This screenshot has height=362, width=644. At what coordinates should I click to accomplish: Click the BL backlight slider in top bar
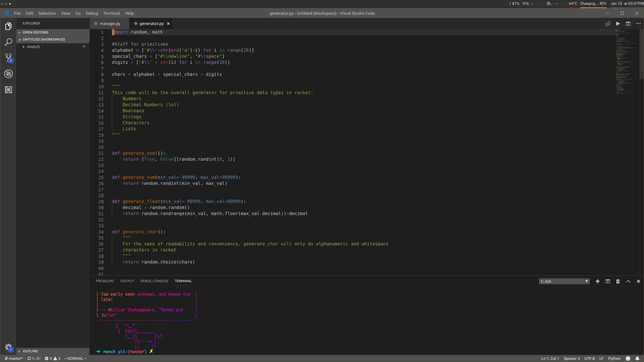click(559, 4)
